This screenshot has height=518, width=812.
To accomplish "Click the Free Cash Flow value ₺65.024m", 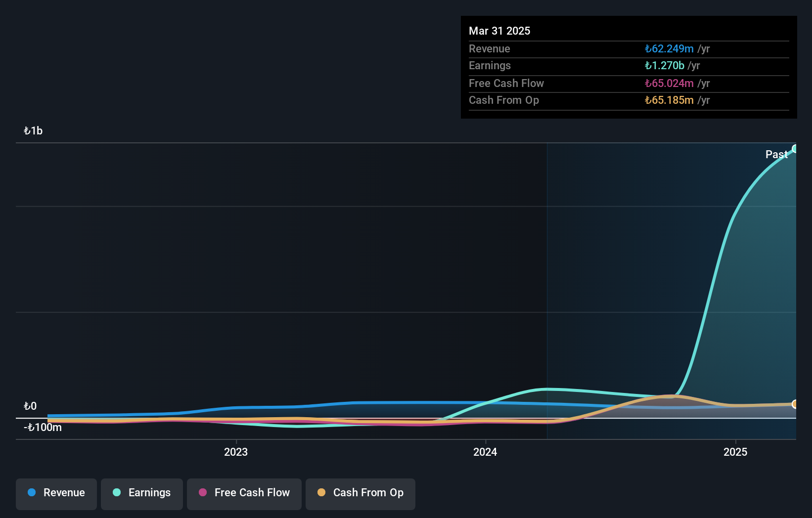I will pyautogui.click(x=669, y=83).
